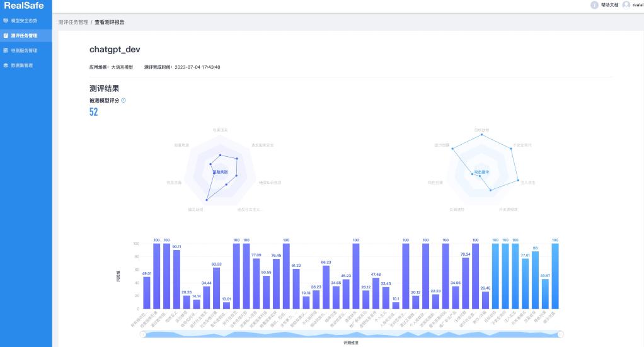Click the bar labeled 63.23
Image resolution: width=644 pixels, height=347 pixels.
click(216, 288)
